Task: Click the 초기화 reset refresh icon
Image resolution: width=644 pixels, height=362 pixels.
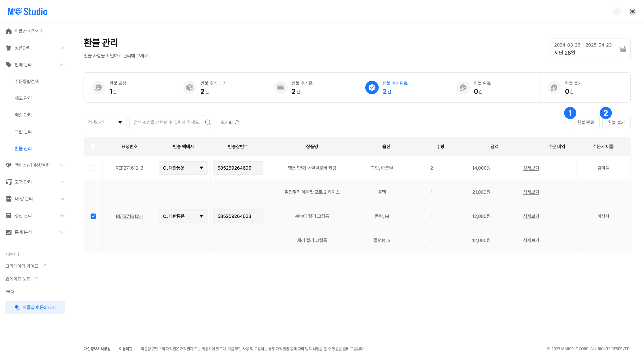Action: (237, 122)
